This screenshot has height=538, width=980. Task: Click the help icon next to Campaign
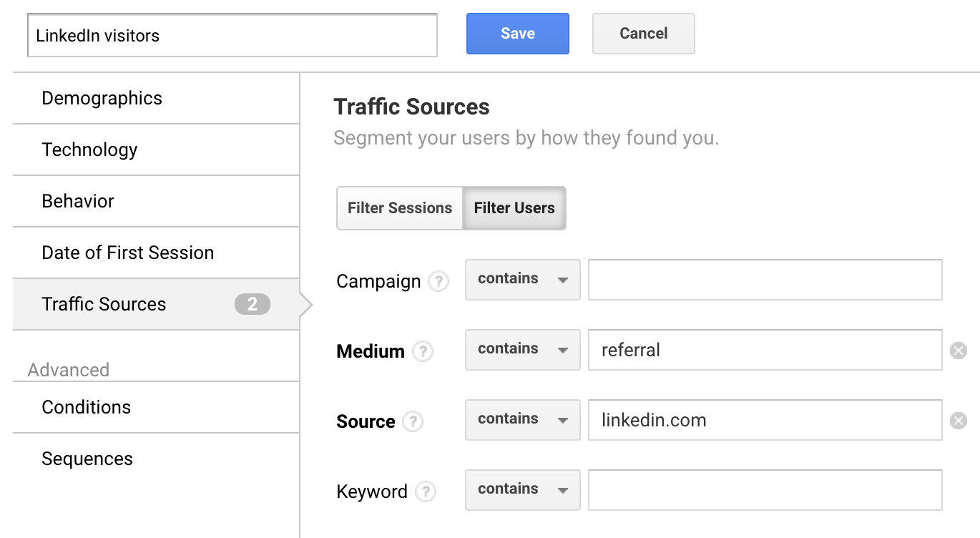click(438, 281)
